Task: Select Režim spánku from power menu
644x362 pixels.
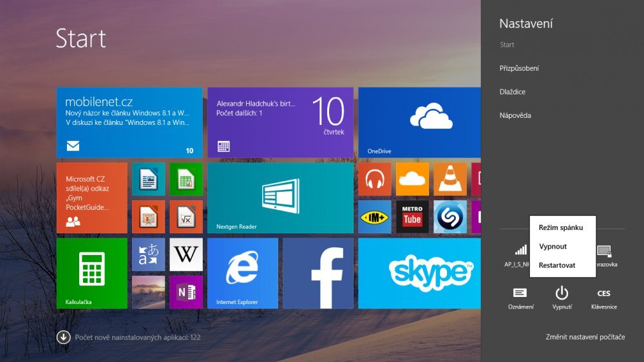Action: (561, 227)
